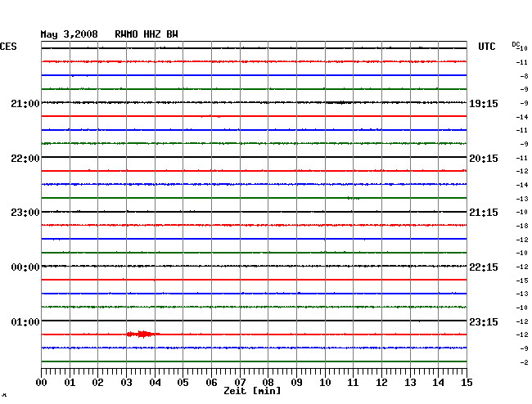The height and width of the screenshot is (404, 532).
Task: Click the small green disturbance near minute 11
Action: [x=354, y=198]
